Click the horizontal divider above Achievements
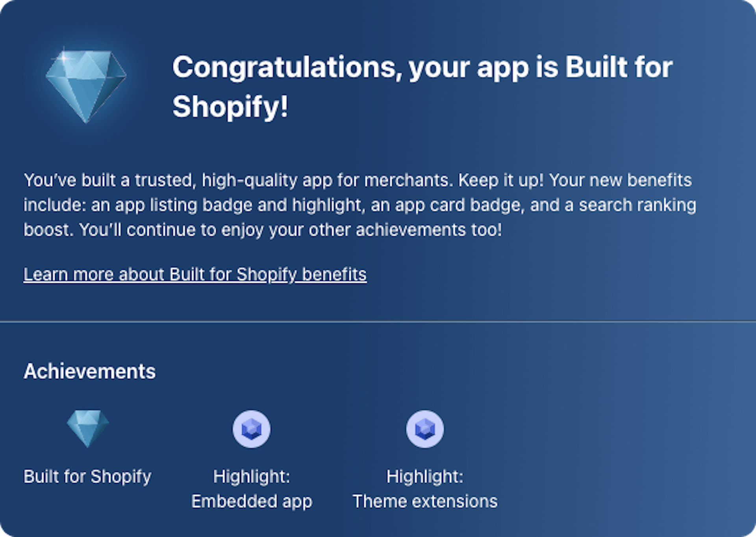This screenshot has width=756, height=537. click(x=378, y=322)
